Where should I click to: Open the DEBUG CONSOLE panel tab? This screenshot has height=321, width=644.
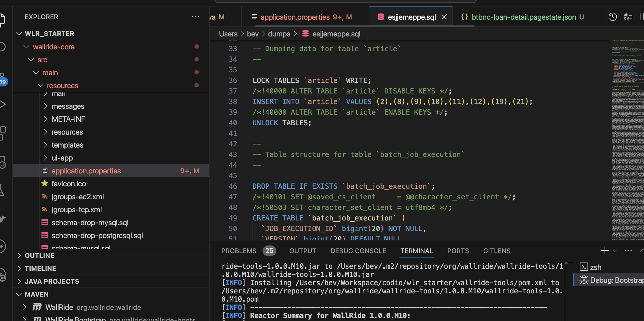[358, 251]
